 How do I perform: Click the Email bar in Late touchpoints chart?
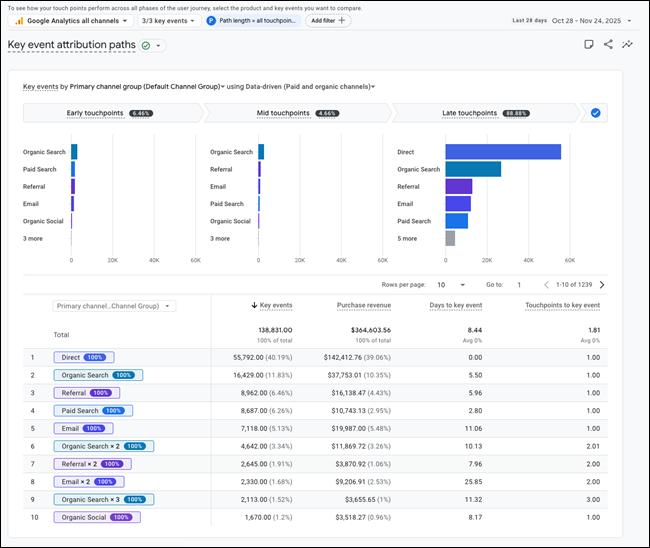click(458, 204)
